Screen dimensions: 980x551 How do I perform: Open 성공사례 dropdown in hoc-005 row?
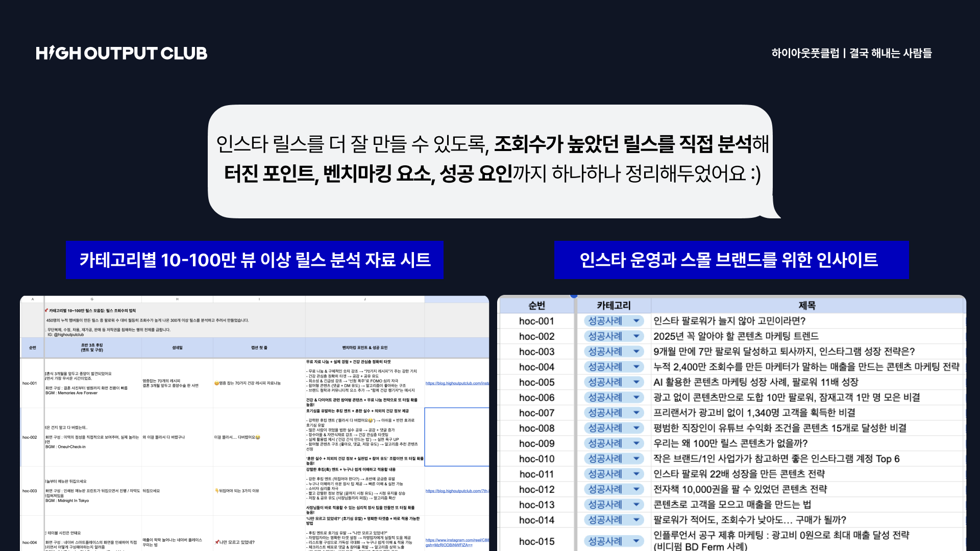tap(636, 382)
